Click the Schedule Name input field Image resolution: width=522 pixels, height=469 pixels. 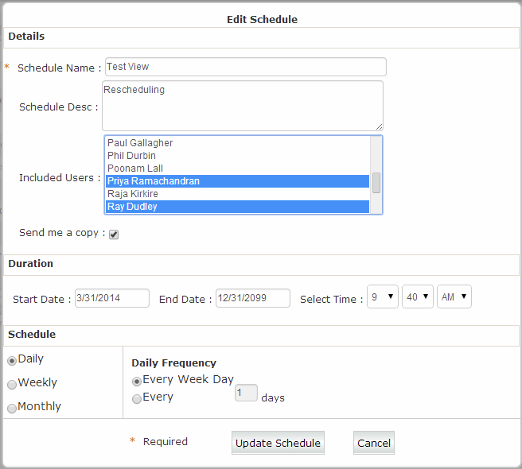[246, 67]
